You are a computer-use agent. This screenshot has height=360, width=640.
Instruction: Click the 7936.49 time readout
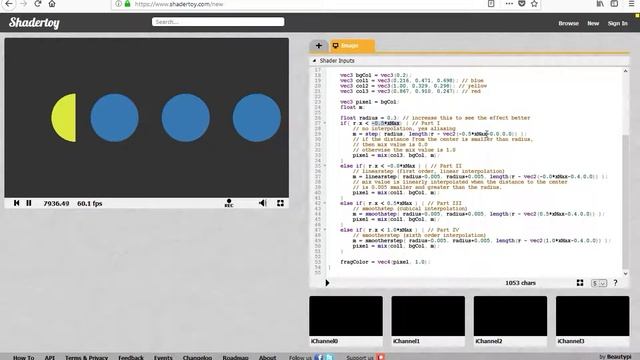point(56,203)
